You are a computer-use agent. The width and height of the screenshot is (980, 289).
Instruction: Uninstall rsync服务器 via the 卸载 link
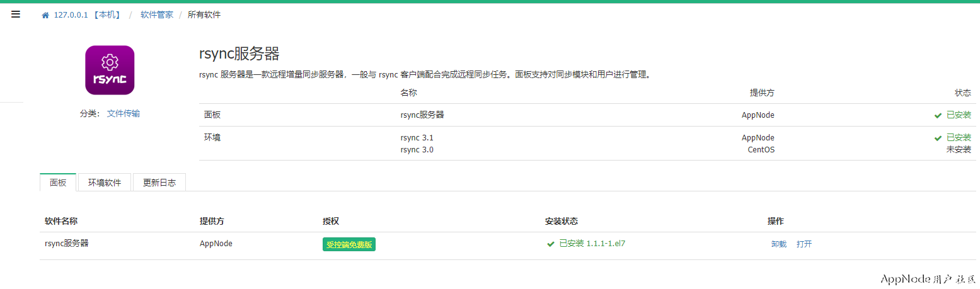coord(779,244)
